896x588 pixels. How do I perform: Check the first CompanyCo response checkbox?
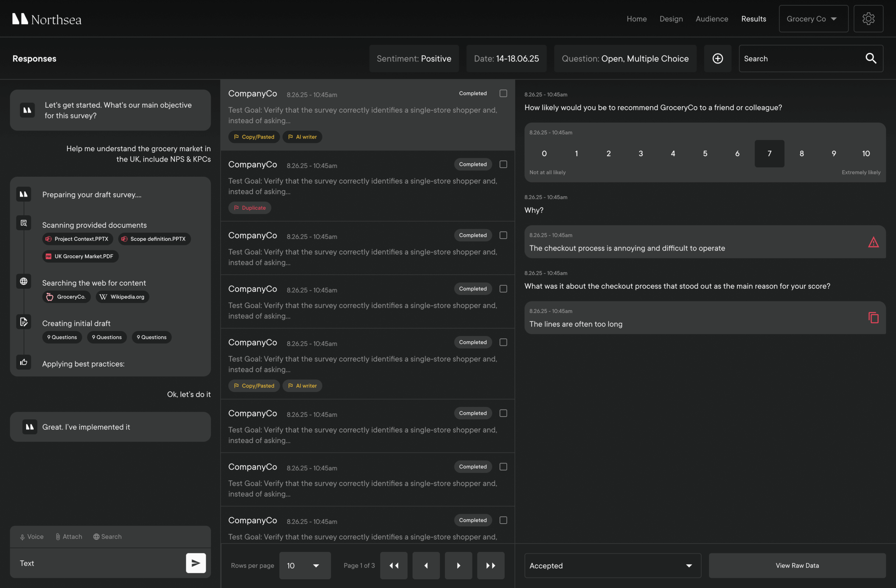coord(503,93)
